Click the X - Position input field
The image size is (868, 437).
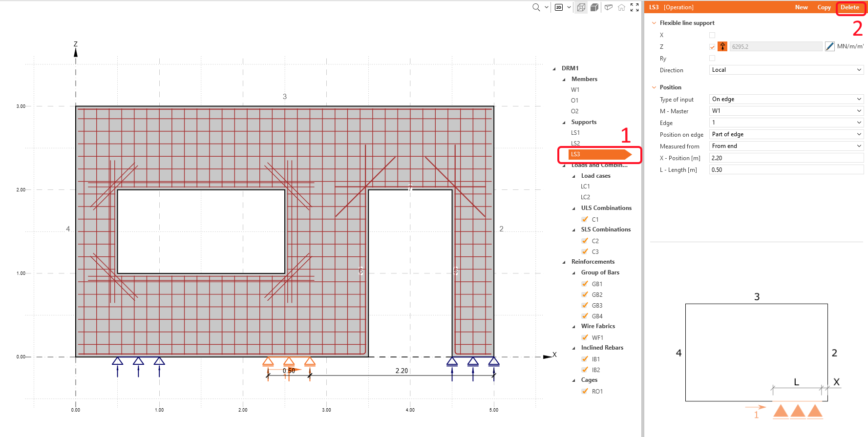tap(786, 158)
